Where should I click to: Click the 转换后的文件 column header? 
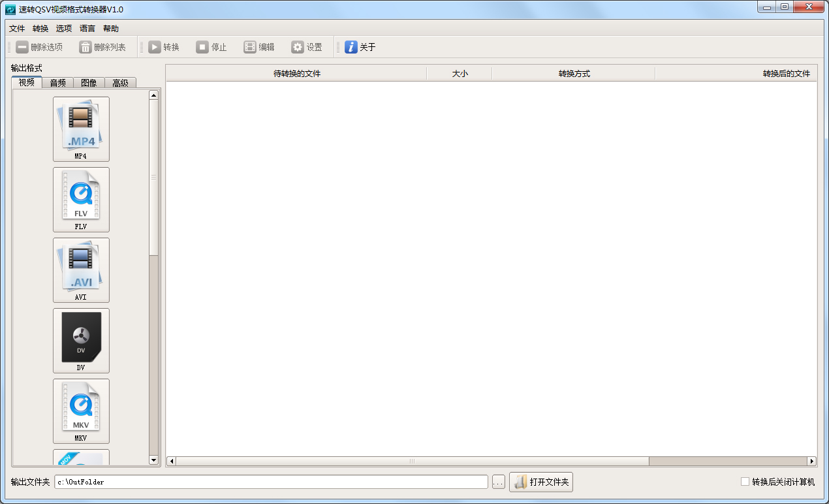(x=736, y=73)
